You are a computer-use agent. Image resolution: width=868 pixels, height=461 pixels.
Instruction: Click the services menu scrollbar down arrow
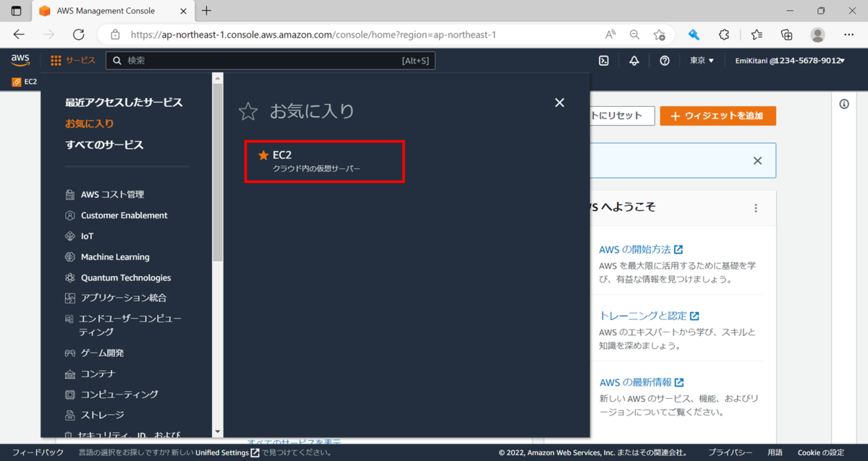pos(218,432)
